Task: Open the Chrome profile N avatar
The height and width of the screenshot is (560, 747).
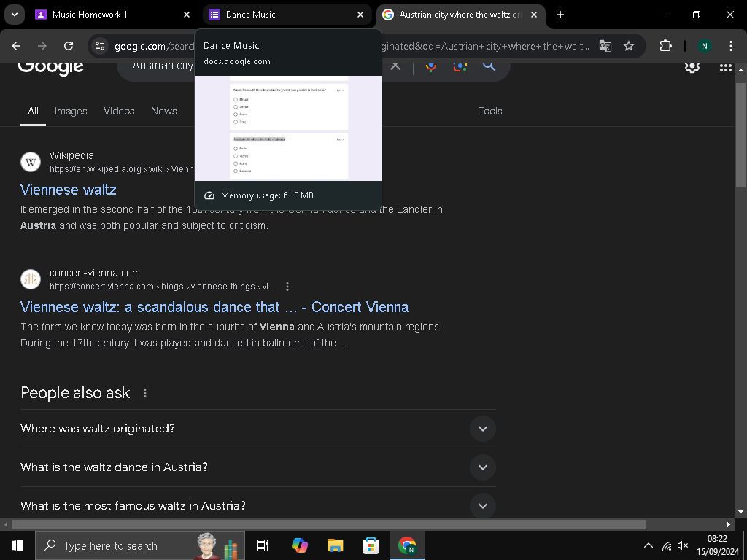Action: (x=704, y=46)
